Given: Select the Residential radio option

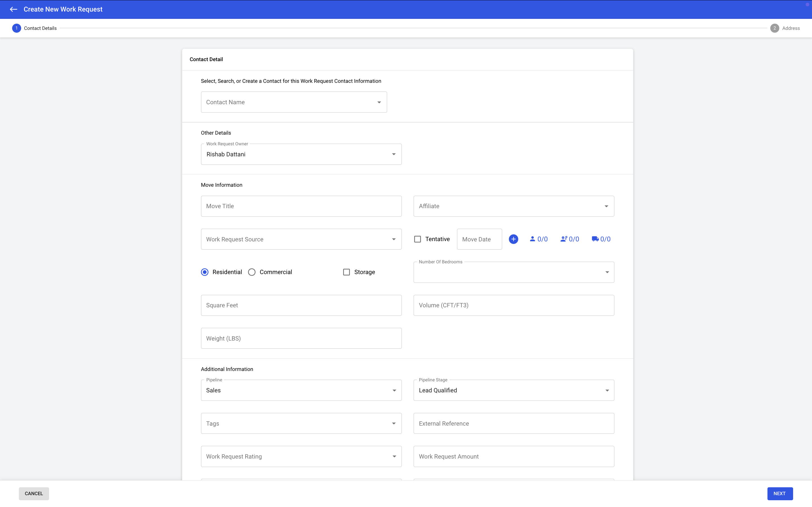Looking at the screenshot, I should click(205, 272).
